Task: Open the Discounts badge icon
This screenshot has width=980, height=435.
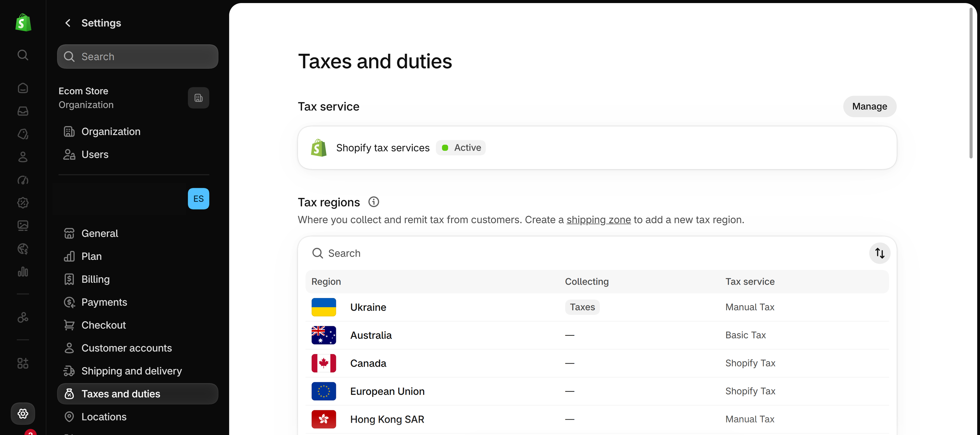Action: click(23, 202)
